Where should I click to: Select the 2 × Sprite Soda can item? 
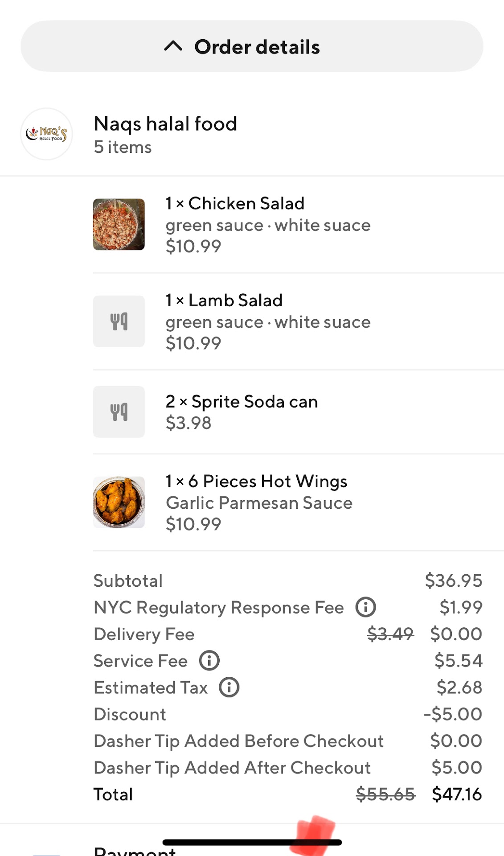point(242,402)
